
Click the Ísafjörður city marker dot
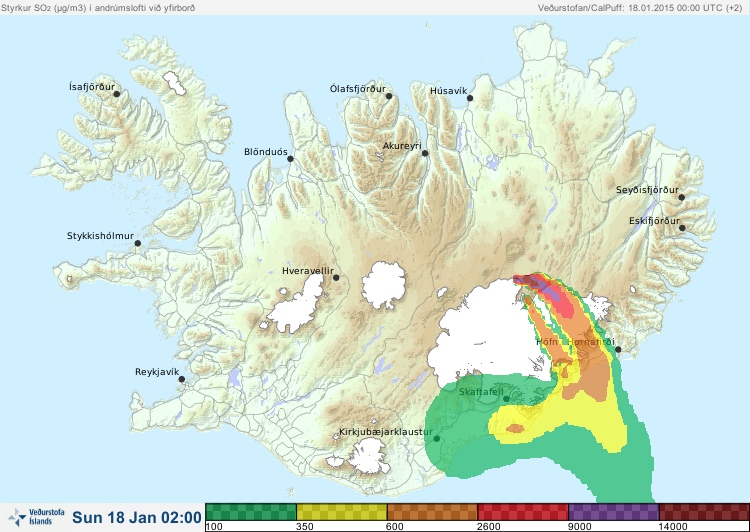[116, 94]
